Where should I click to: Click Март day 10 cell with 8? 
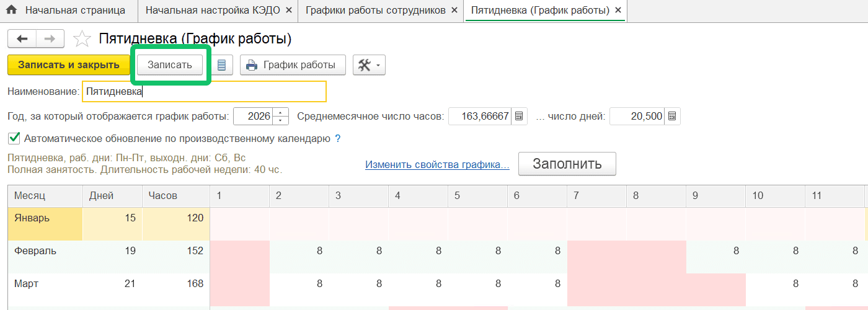pos(775,290)
